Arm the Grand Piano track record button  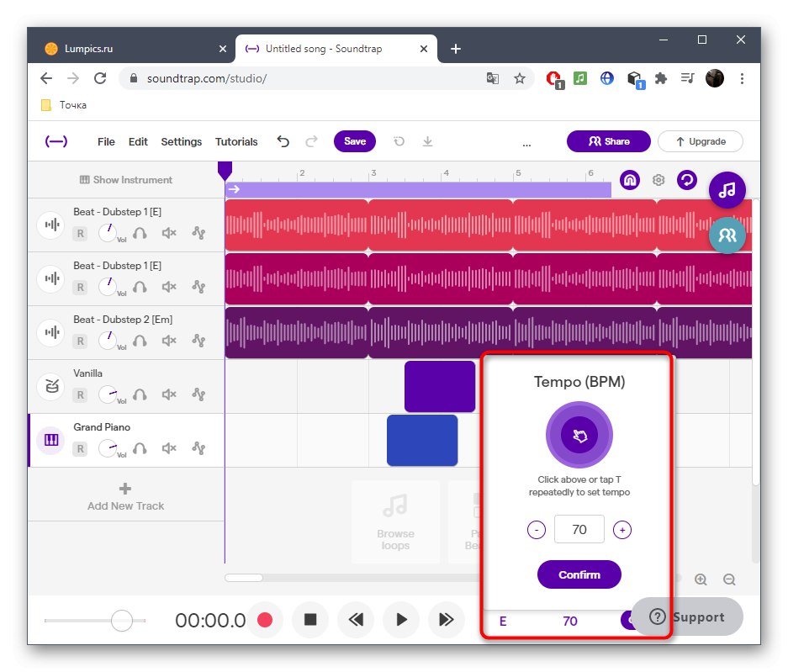pyautogui.click(x=81, y=449)
